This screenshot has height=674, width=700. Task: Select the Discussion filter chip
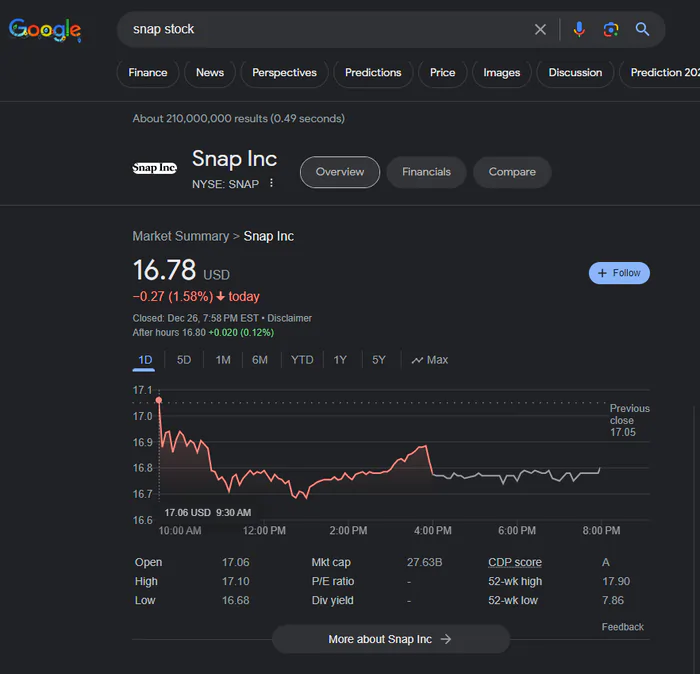pos(575,73)
